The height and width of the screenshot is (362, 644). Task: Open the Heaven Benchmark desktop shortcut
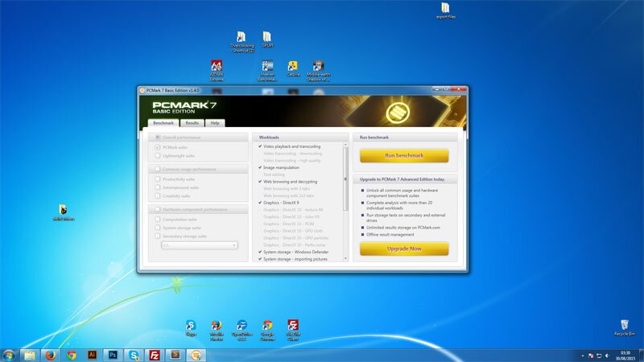(x=267, y=71)
